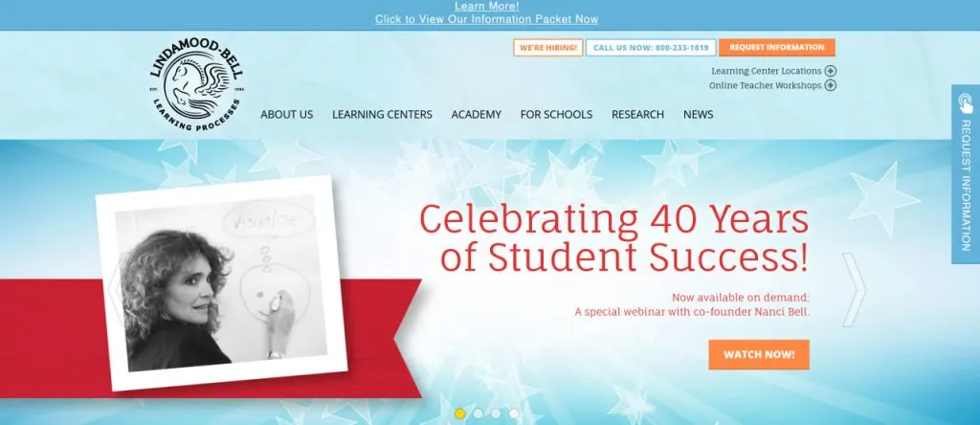
Task: Select the third carousel dot
Action: (x=496, y=414)
